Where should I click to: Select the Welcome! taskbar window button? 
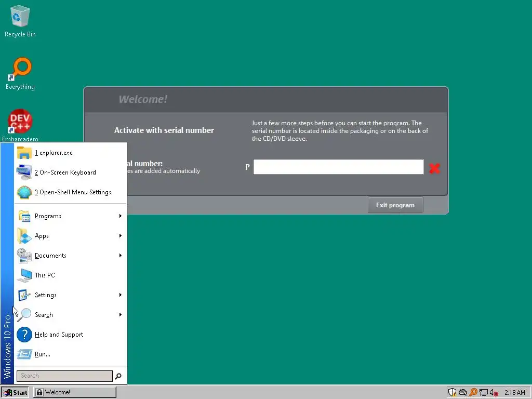coord(75,393)
